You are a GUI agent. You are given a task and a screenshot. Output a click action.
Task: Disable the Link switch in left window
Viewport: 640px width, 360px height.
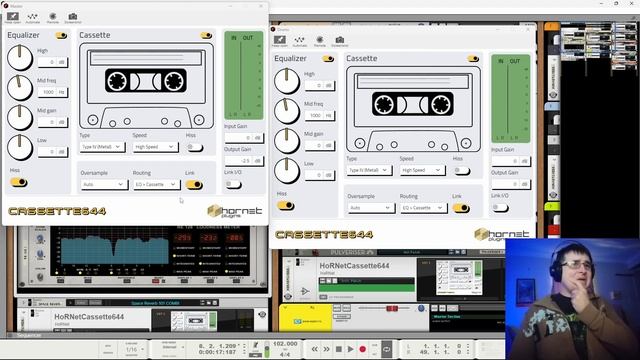[x=194, y=185]
